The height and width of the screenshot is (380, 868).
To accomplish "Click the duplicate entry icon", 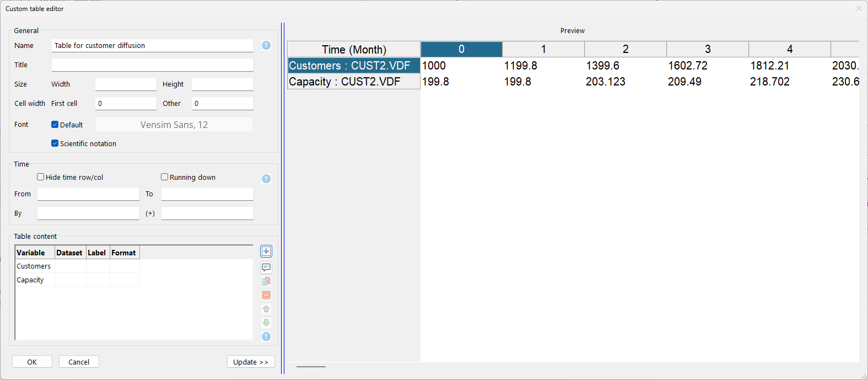I will coord(266,281).
